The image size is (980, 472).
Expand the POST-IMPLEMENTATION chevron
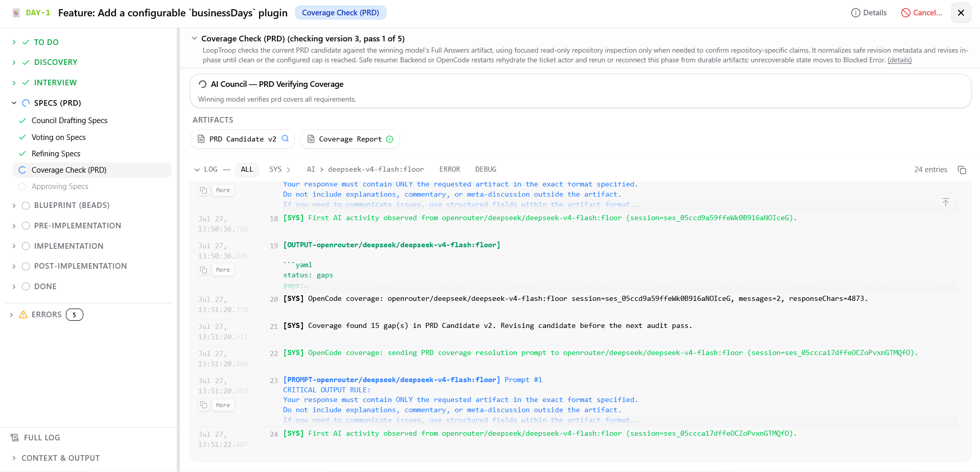pos(14,266)
